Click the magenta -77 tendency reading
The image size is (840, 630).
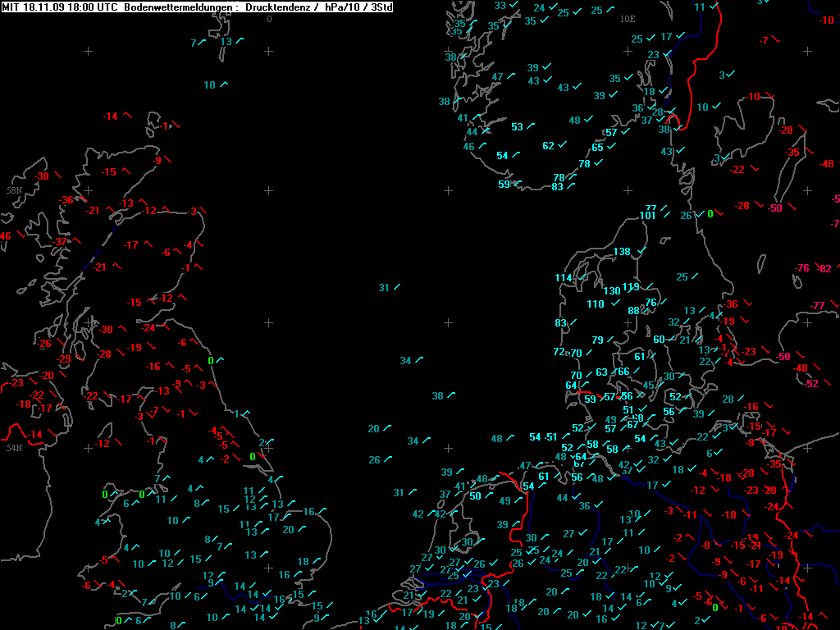(817, 305)
